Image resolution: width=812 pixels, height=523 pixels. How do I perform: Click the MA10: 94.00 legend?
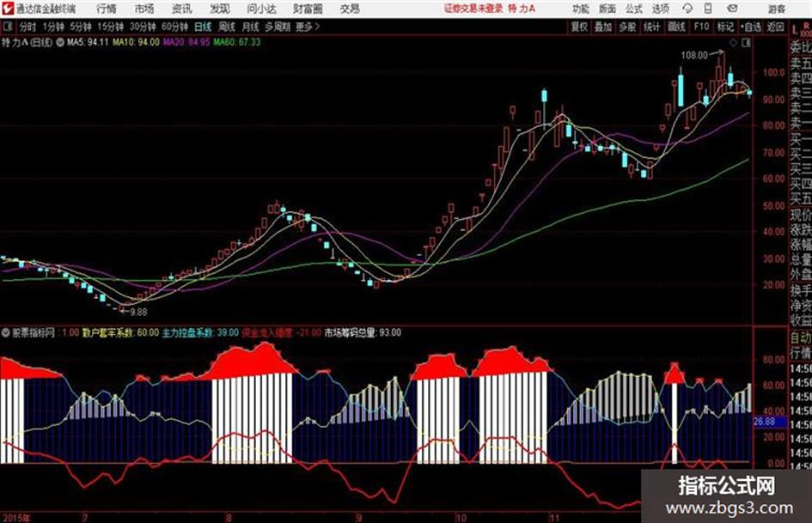[137, 42]
